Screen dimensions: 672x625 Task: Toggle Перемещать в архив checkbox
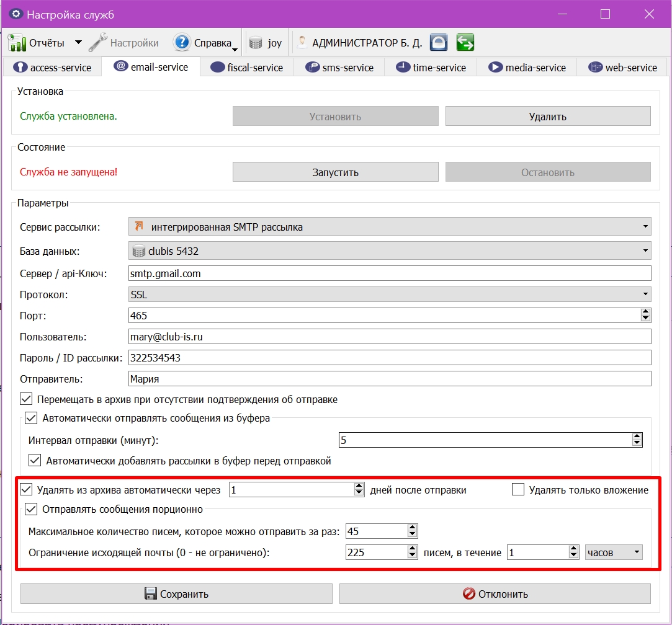(26, 399)
